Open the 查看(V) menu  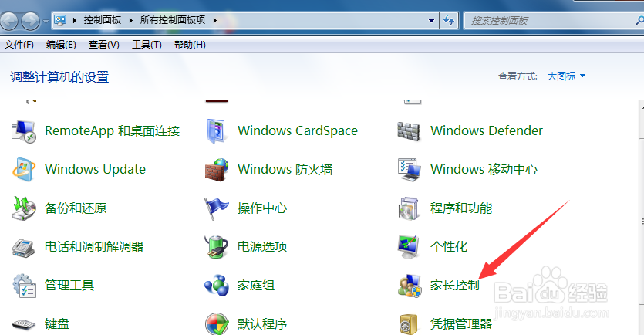(104, 45)
